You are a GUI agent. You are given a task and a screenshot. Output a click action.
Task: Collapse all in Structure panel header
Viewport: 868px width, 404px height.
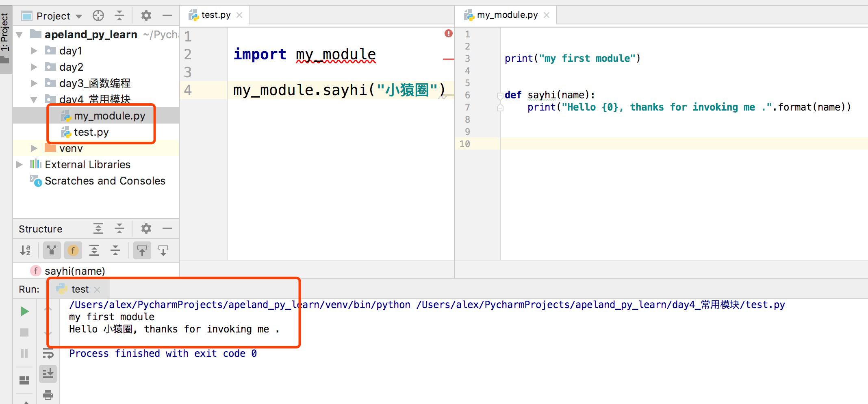click(x=119, y=229)
